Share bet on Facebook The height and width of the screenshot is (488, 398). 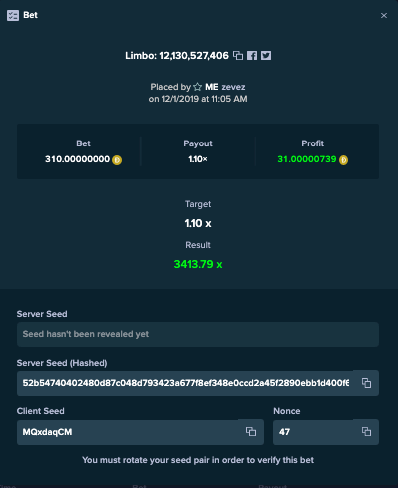pos(252,55)
